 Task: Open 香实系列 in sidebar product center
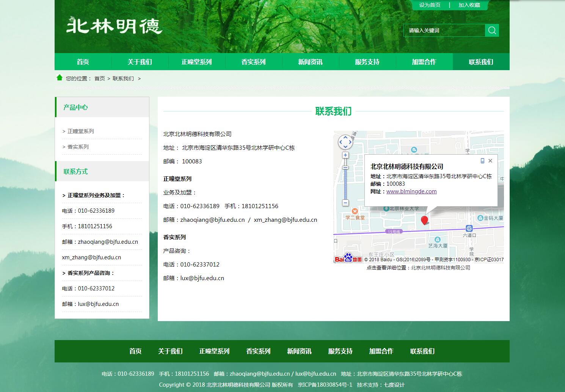pyautogui.click(x=78, y=147)
